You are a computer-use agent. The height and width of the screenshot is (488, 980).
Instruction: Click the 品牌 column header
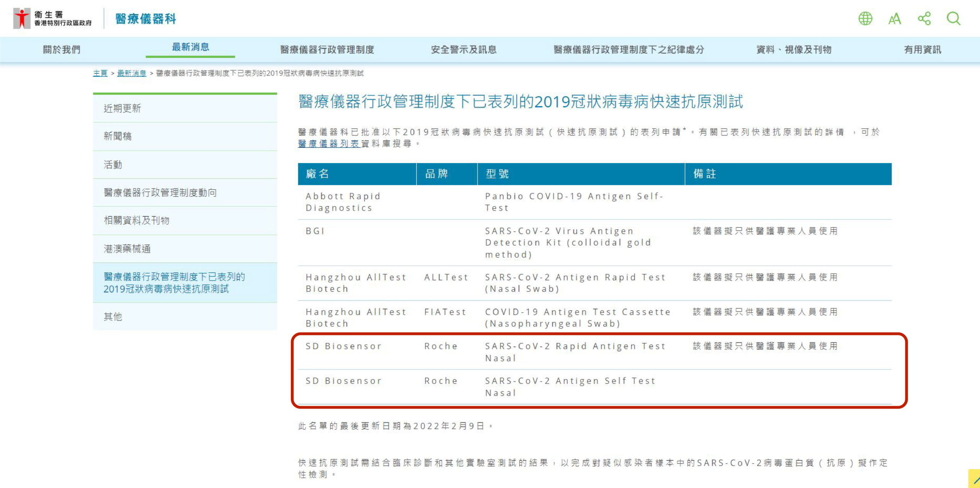447,174
